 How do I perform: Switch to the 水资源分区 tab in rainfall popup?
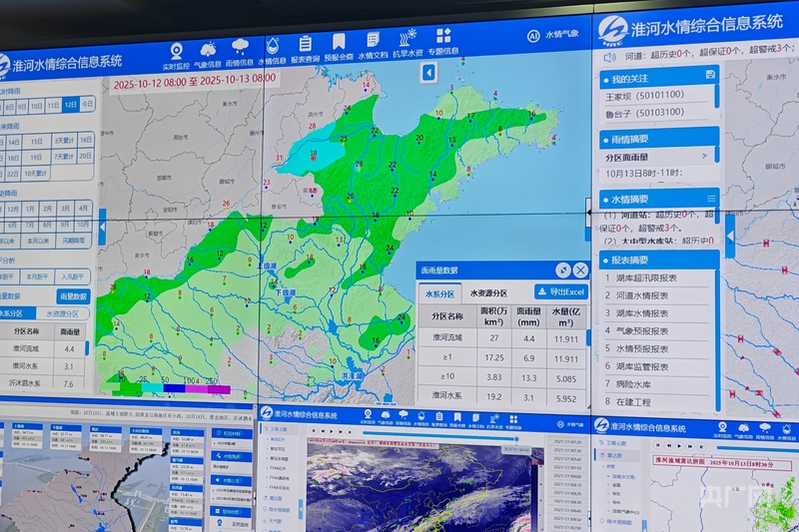[488, 293]
